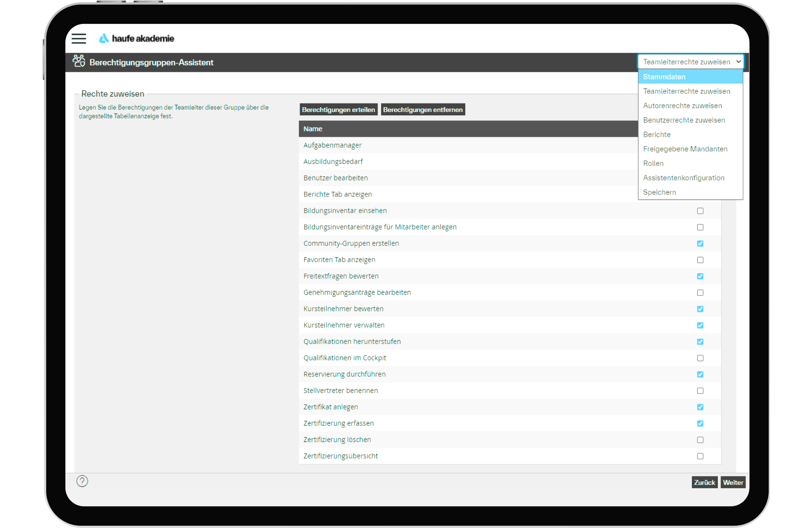Toggle Kursteilnehmer bewerten checkbox
812x528 pixels.
pyautogui.click(x=700, y=309)
